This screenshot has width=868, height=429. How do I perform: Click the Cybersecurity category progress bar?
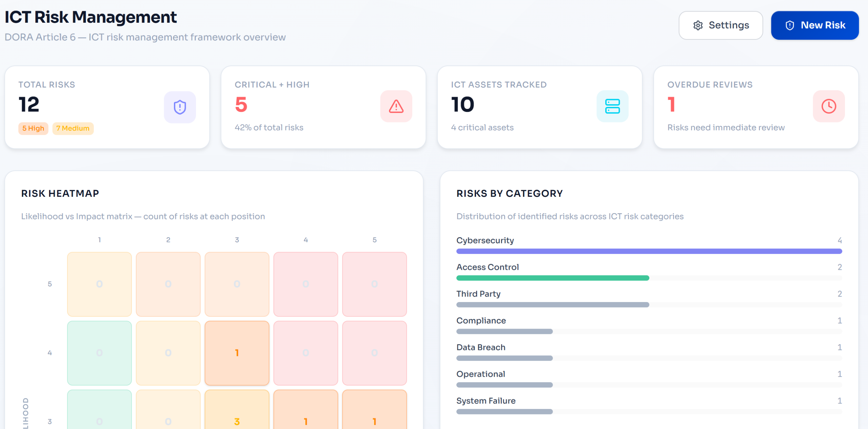pos(649,251)
